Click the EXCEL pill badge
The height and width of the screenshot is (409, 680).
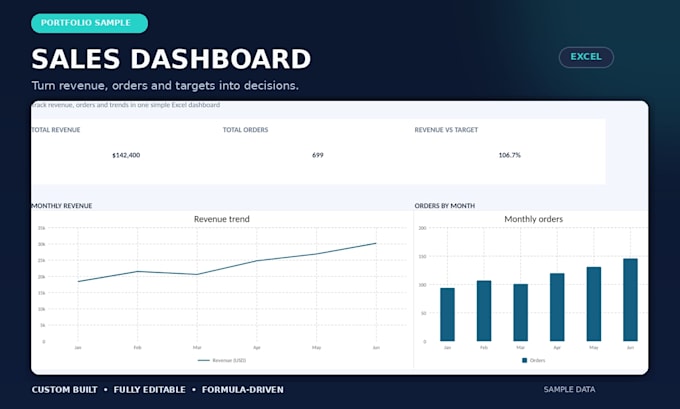coord(586,57)
